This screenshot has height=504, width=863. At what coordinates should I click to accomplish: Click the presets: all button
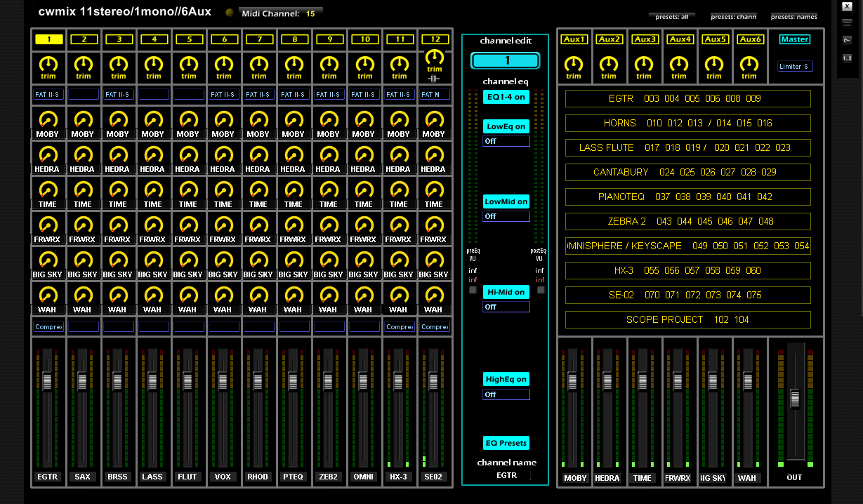[x=671, y=16]
